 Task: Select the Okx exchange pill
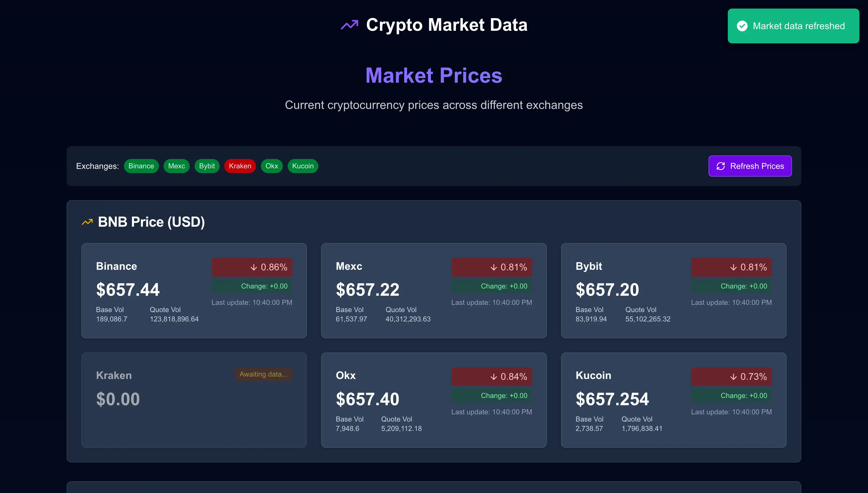[x=272, y=166]
